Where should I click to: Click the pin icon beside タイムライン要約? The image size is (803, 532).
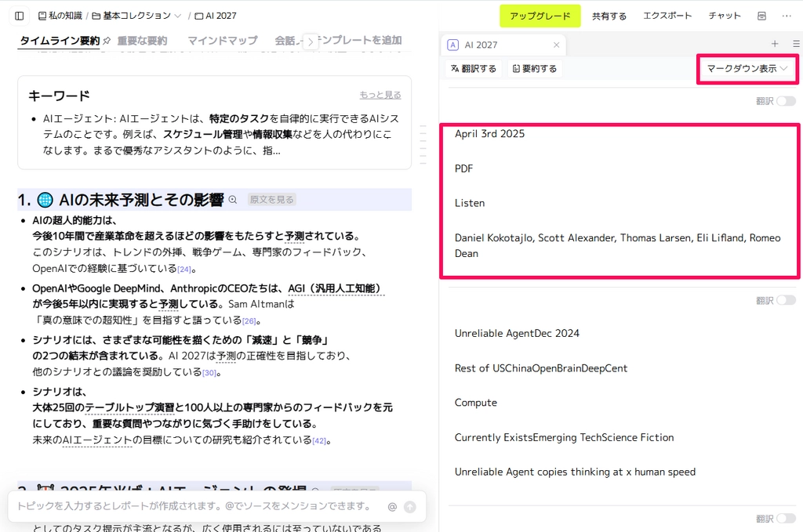(x=107, y=41)
